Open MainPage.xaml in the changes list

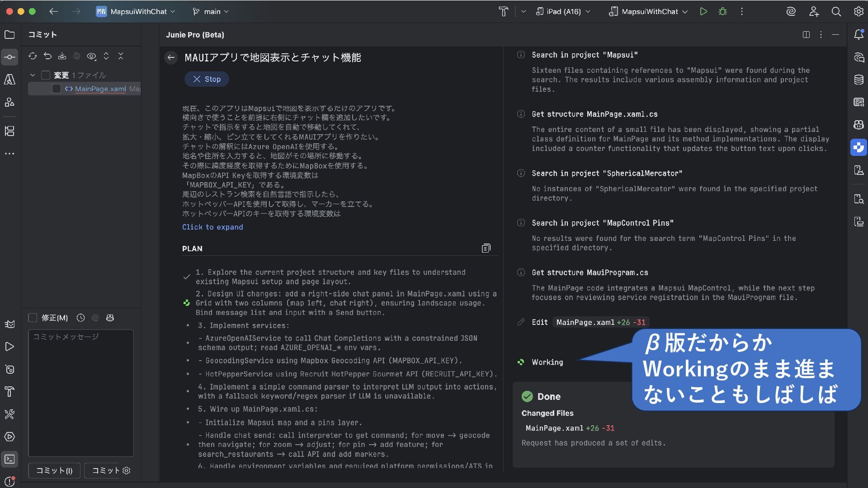click(100, 89)
